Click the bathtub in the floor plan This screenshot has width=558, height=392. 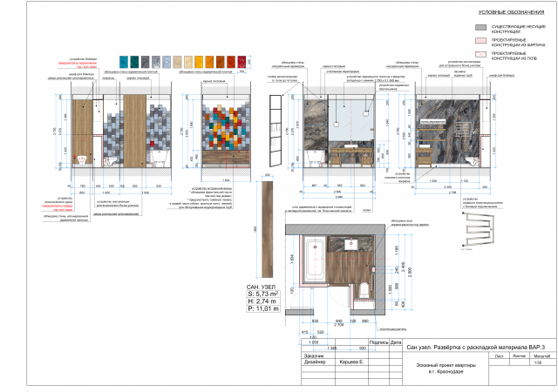(x=315, y=260)
